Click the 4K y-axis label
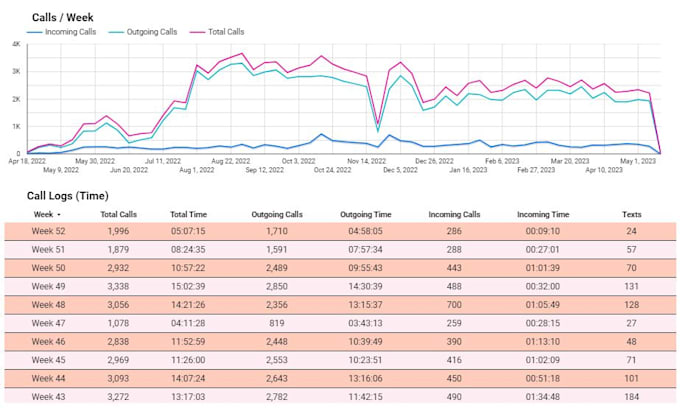The image size is (680, 414). click(x=16, y=44)
